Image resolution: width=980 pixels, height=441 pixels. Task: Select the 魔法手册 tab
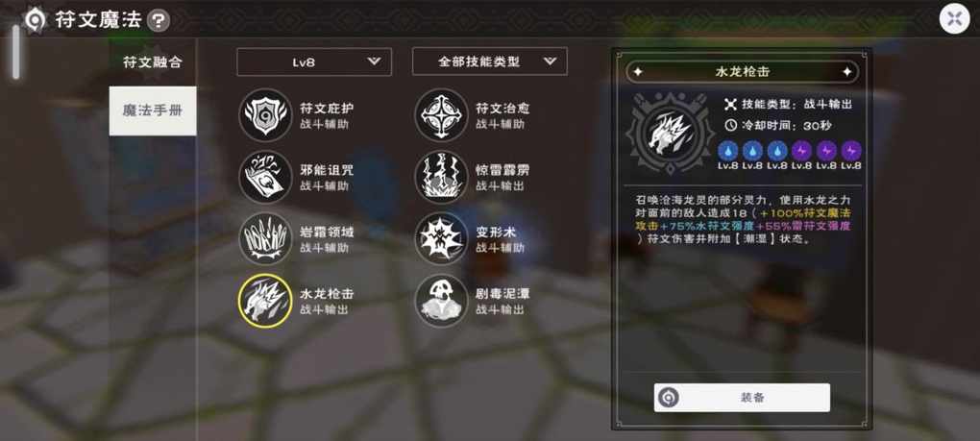(x=153, y=111)
